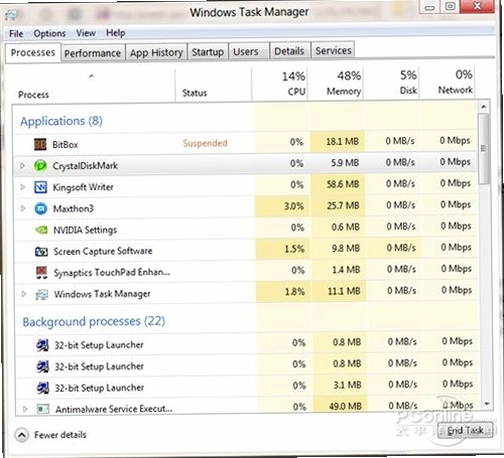Go to the Details tab

click(x=289, y=51)
